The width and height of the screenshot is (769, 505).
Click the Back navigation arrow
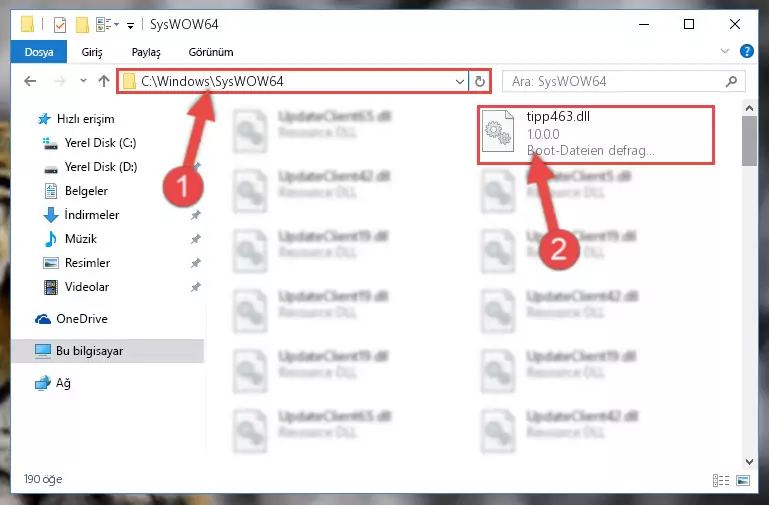coord(30,81)
